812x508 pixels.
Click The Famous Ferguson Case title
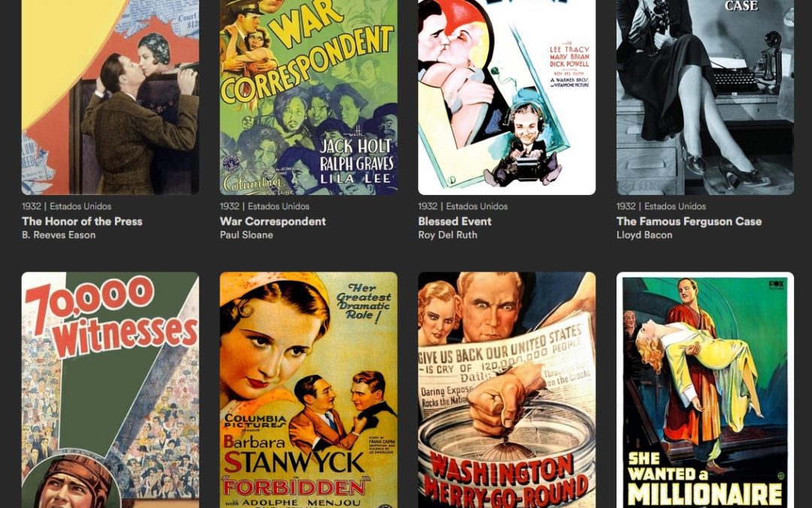pyautogui.click(x=689, y=221)
